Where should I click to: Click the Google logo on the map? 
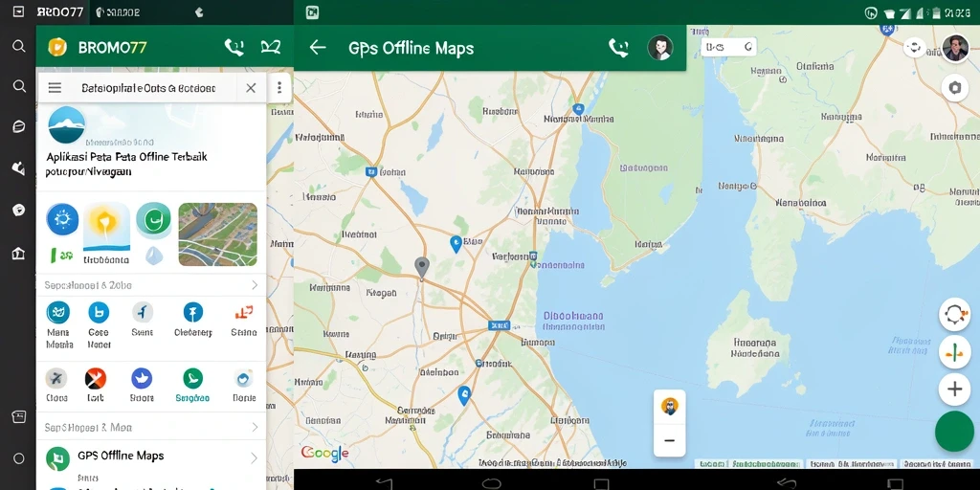325,453
